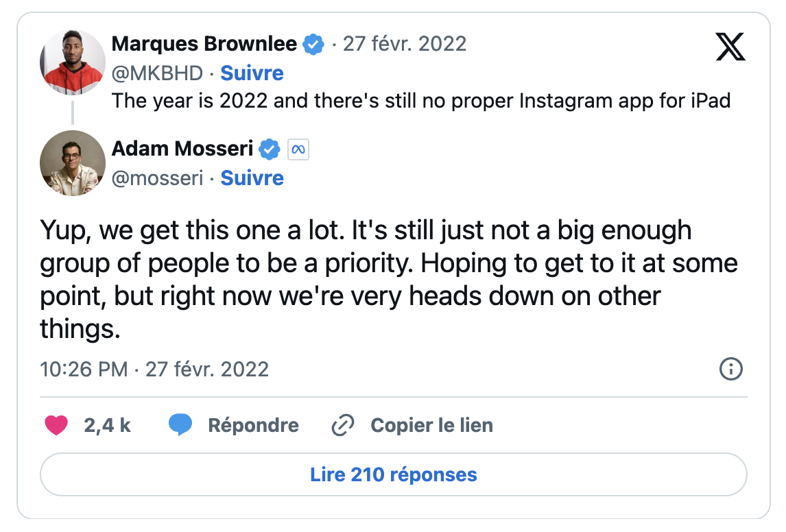Click the X logo icon
The height and width of the screenshot is (532, 786).
tap(730, 47)
